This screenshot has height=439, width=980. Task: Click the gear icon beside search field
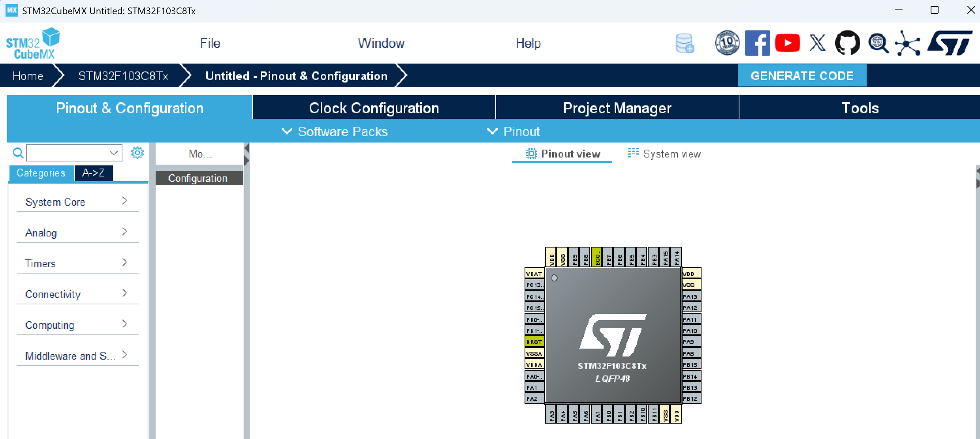pyautogui.click(x=137, y=153)
